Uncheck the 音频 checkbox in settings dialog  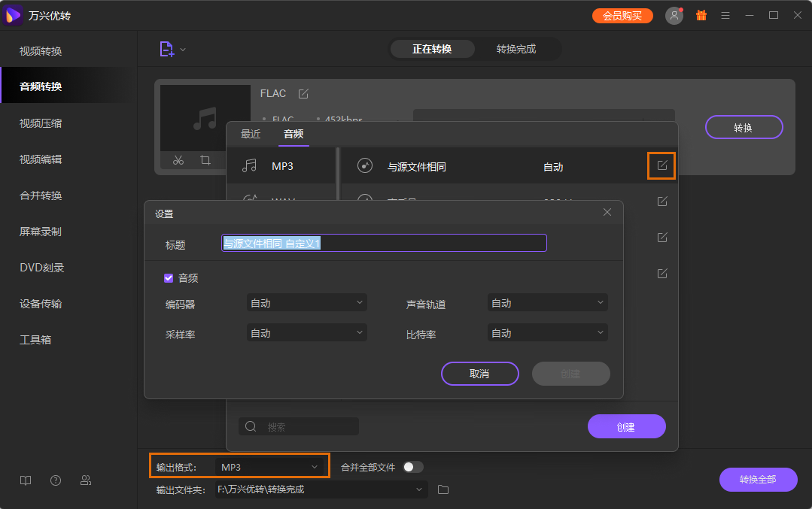click(169, 277)
